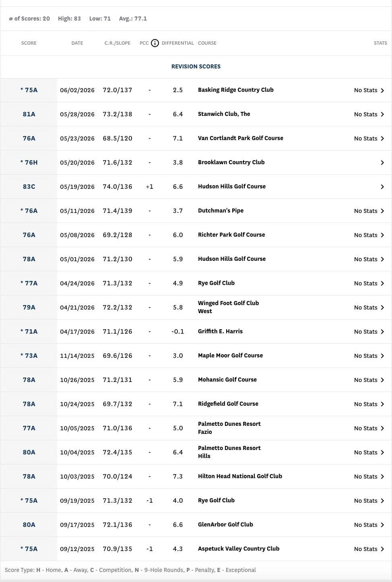Open the 71A score entry

coord(29,332)
